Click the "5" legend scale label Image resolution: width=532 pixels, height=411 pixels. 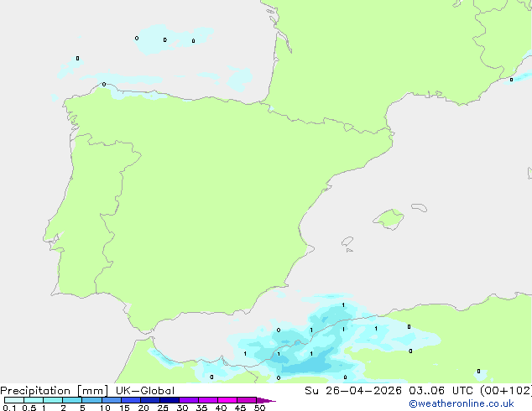click(82, 408)
